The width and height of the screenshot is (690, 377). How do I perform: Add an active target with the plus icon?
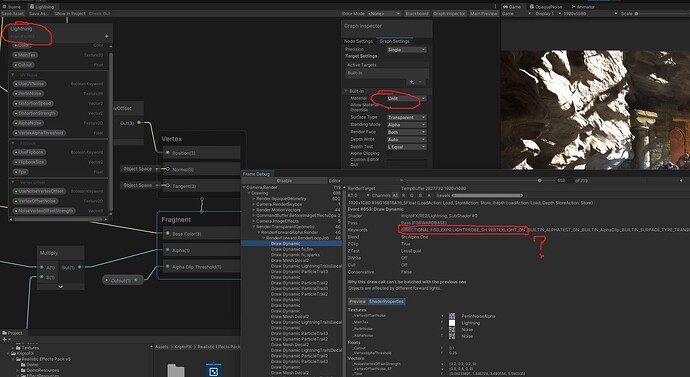click(412, 82)
